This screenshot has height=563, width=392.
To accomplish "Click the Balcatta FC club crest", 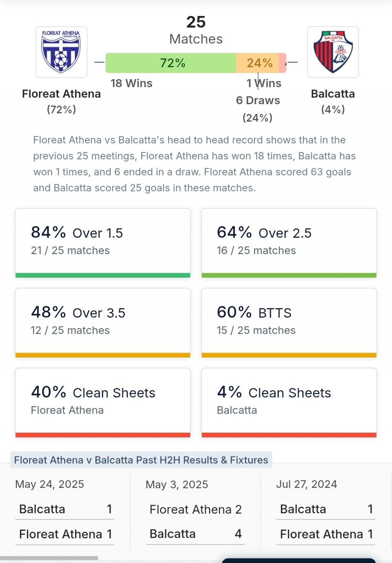I will click(x=333, y=52).
